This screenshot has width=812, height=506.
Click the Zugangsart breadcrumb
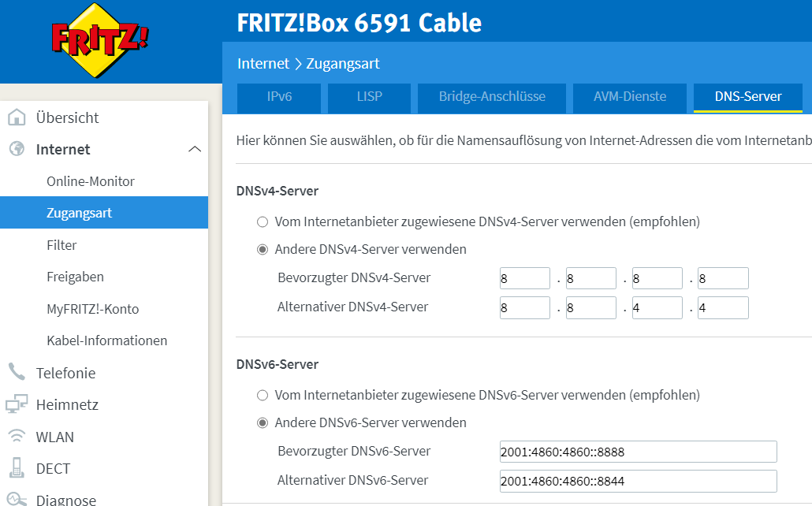click(343, 64)
